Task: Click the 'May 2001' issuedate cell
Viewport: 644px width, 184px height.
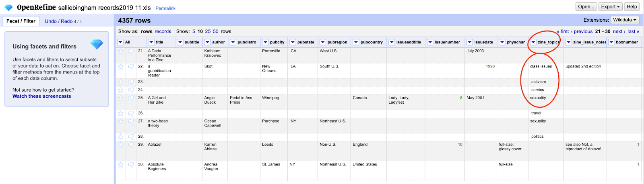Action: 475,98
